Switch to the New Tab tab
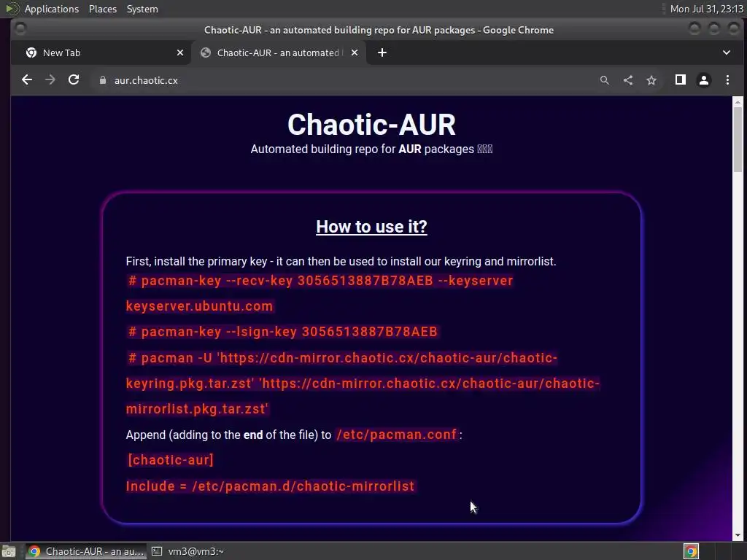747x560 pixels. (x=101, y=52)
